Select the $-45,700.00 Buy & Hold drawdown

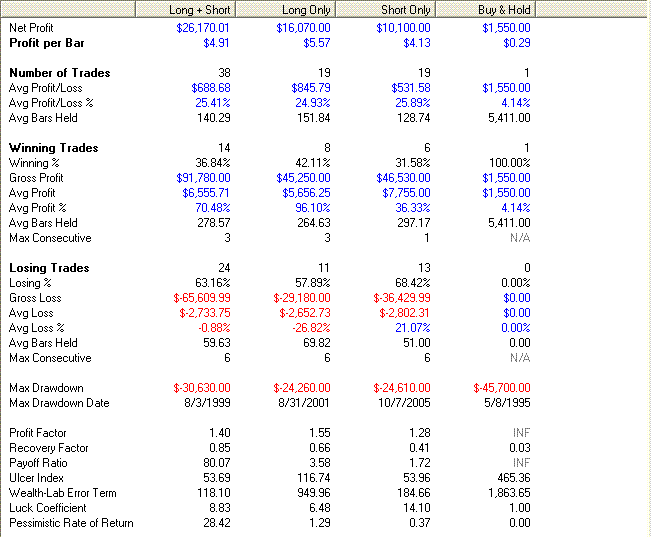point(501,388)
